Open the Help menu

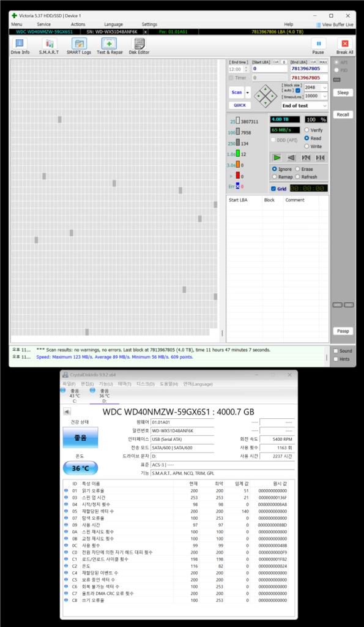coord(289,24)
